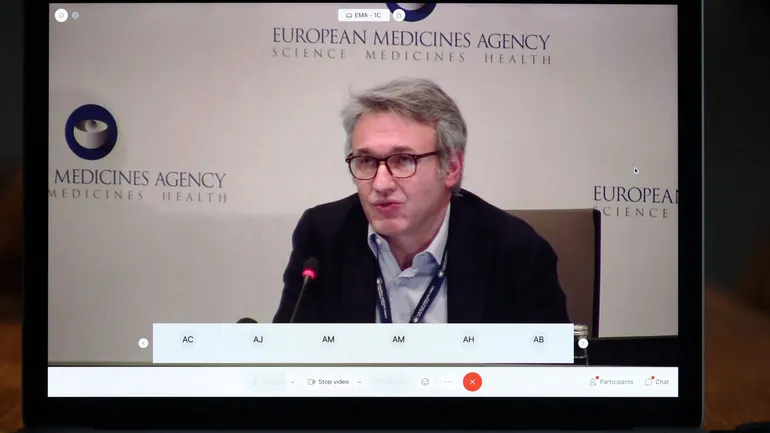Open the Participants panel
Screen dimensions: 770x433
click(x=611, y=382)
